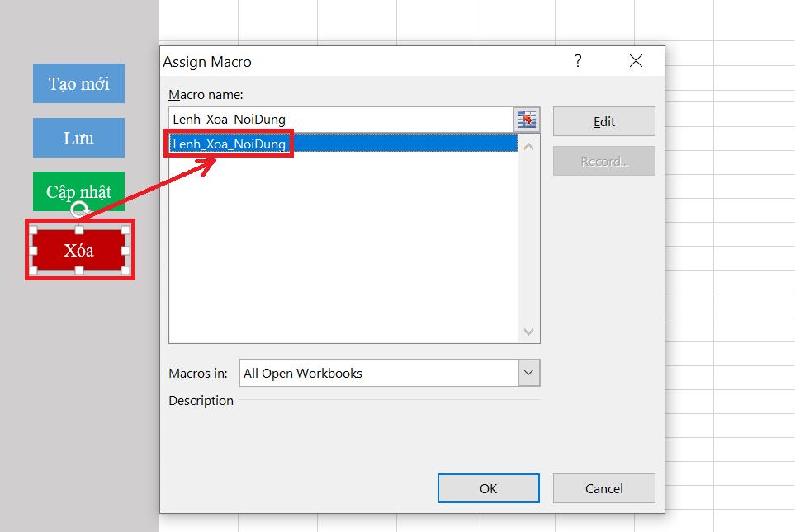Click the chevron arrow on the workbooks selector
Viewport: 795px width, 532px height.
point(529,373)
